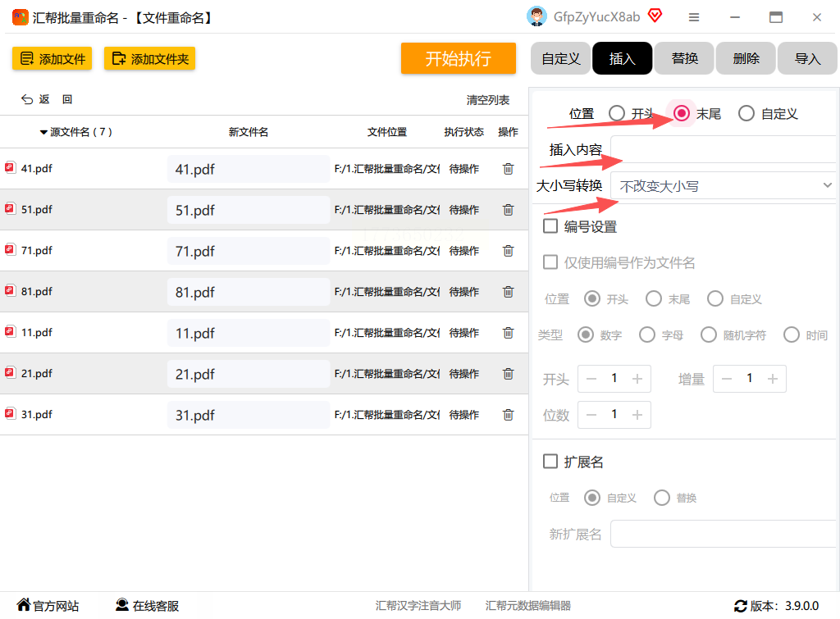The image size is (840, 619).
Task: Toggle sort arrow on 源文件名 column
Action: pyautogui.click(x=43, y=132)
